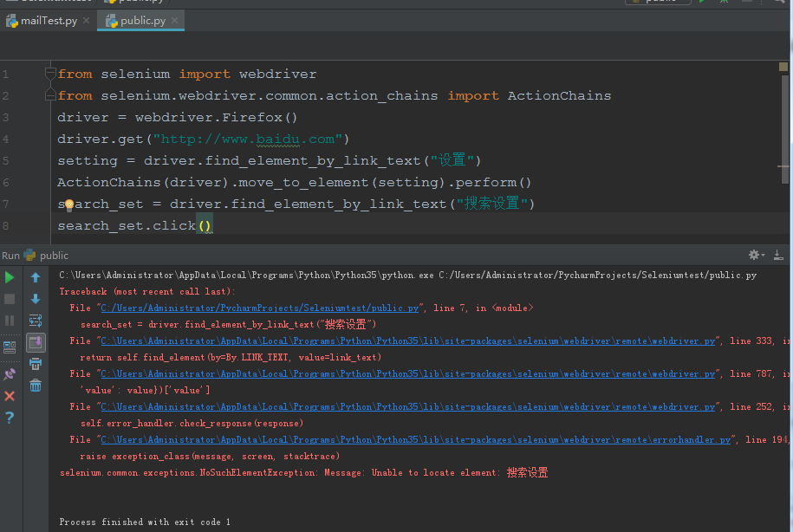The width and height of the screenshot is (793, 532).
Task: Place cursor on 'search_set.click()' line
Action: click(x=134, y=225)
